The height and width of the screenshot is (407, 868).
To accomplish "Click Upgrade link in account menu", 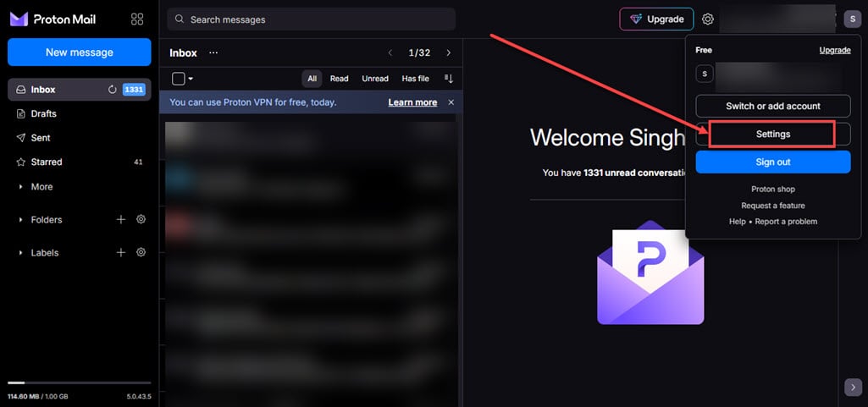I will tap(835, 50).
